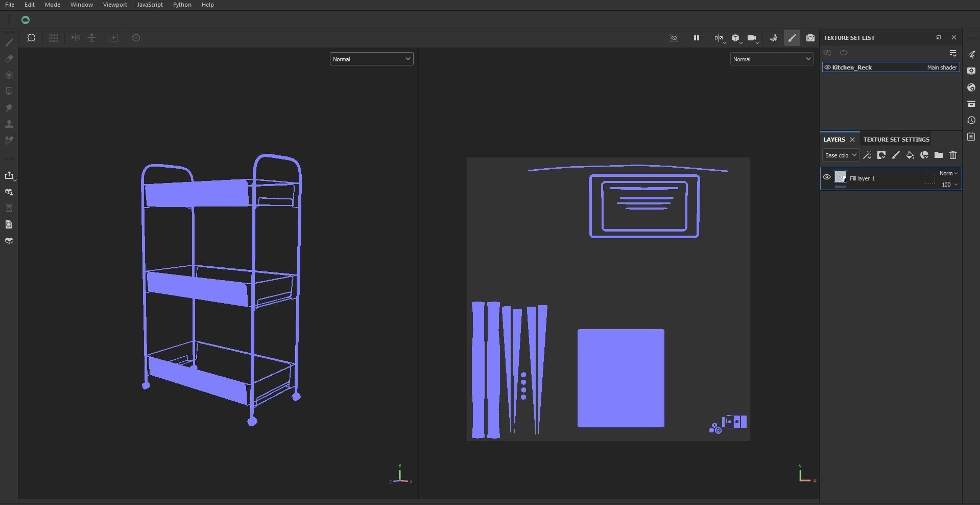Open the document with circle icon
The image size is (980, 505).
pyautogui.click(x=9, y=225)
